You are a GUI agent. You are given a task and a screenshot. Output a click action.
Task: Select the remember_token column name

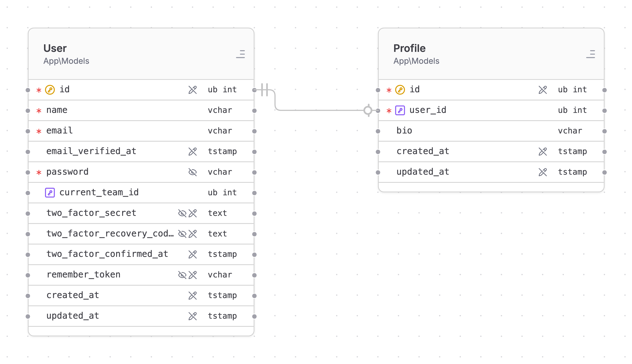click(x=83, y=275)
